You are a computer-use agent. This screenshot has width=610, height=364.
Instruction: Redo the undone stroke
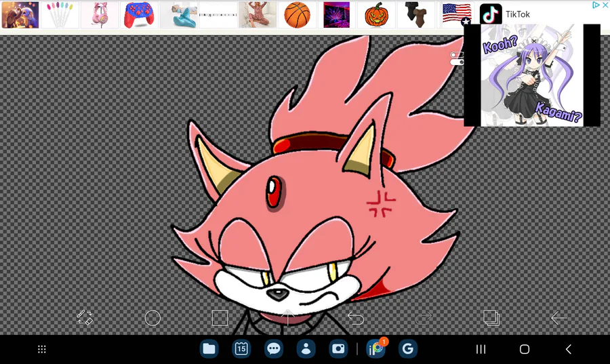click(423, 318)
